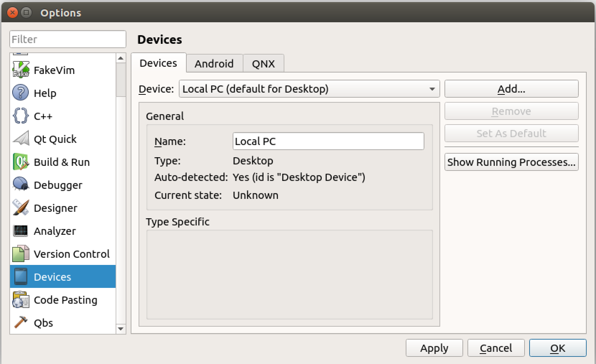Select the Designer category label
The width and height of the screenshot is (596, 364).
(56, 208)
